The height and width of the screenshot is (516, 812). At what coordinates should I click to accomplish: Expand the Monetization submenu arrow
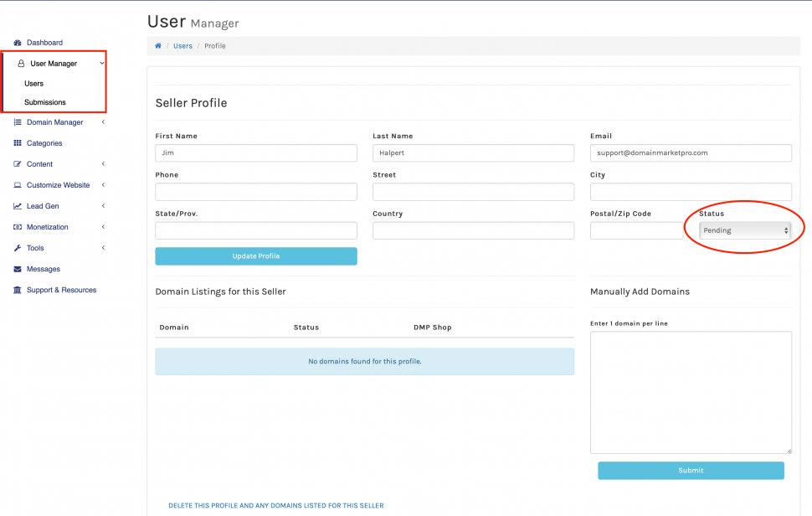click(103, 227)
